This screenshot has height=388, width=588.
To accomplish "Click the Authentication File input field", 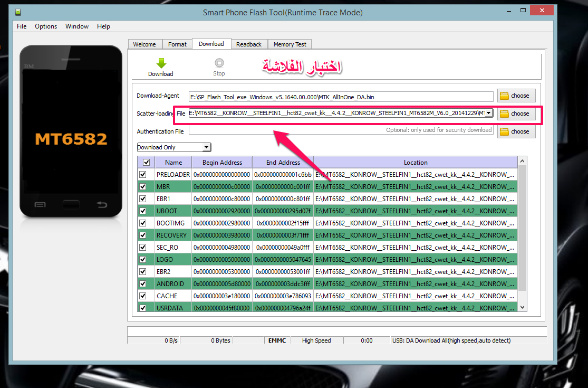I will 341,130.
